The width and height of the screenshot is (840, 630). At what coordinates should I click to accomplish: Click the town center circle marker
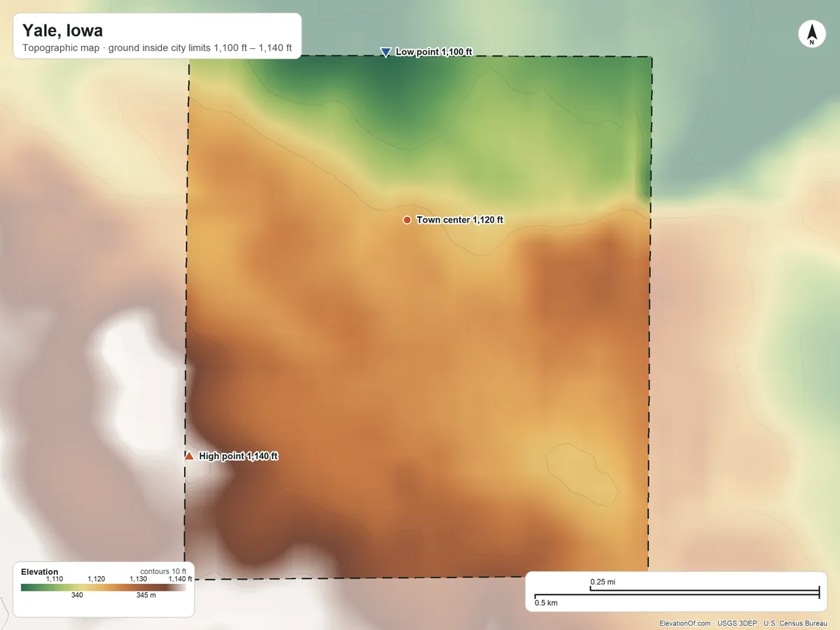point(407,220)
